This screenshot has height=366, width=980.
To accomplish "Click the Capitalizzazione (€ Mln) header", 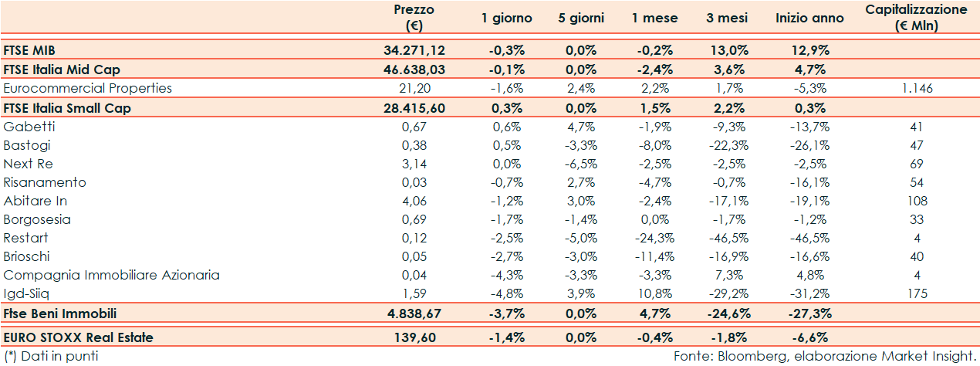I will point(916,18).
